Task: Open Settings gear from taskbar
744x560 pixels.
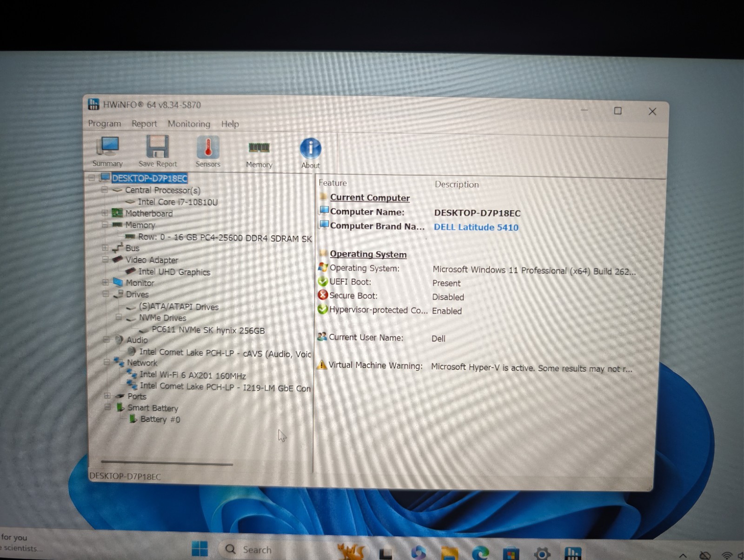Action: [542, 553]
